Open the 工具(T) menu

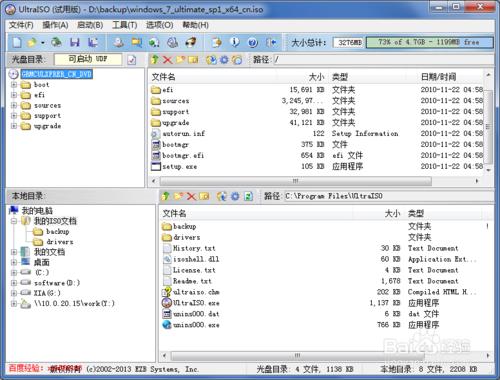pyautogui.click(x=125, y=25)
